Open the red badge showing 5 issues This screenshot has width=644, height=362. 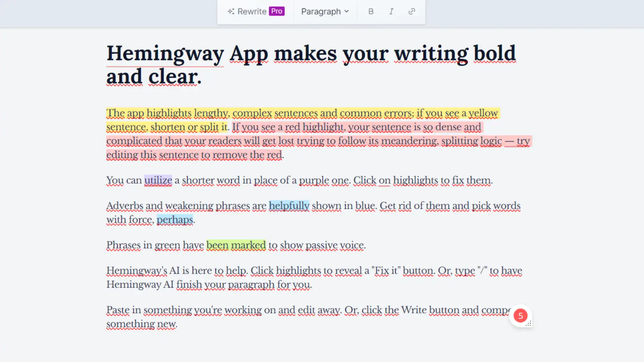(520, 315)
